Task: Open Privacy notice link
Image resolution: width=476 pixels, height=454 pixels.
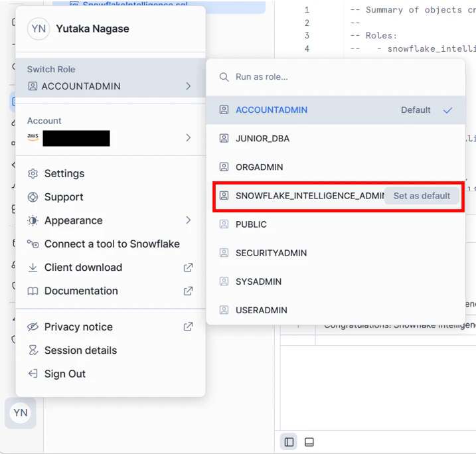Action: click(110, 327)
